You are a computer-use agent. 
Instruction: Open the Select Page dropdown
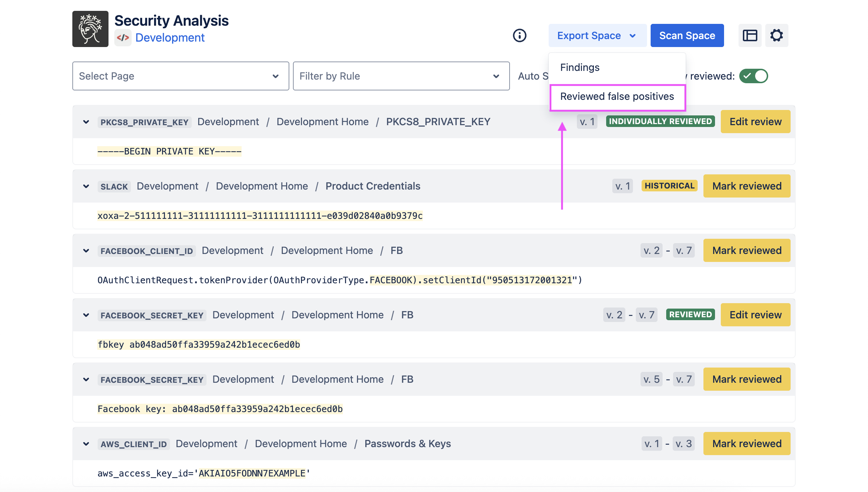tap(180, 76)
